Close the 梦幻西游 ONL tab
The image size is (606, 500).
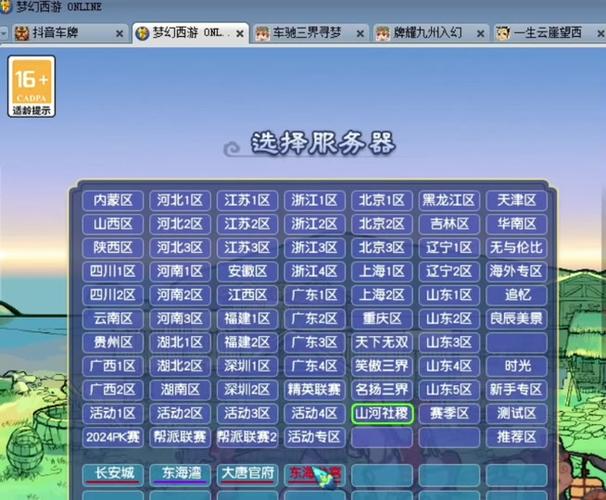pos(240,34)
